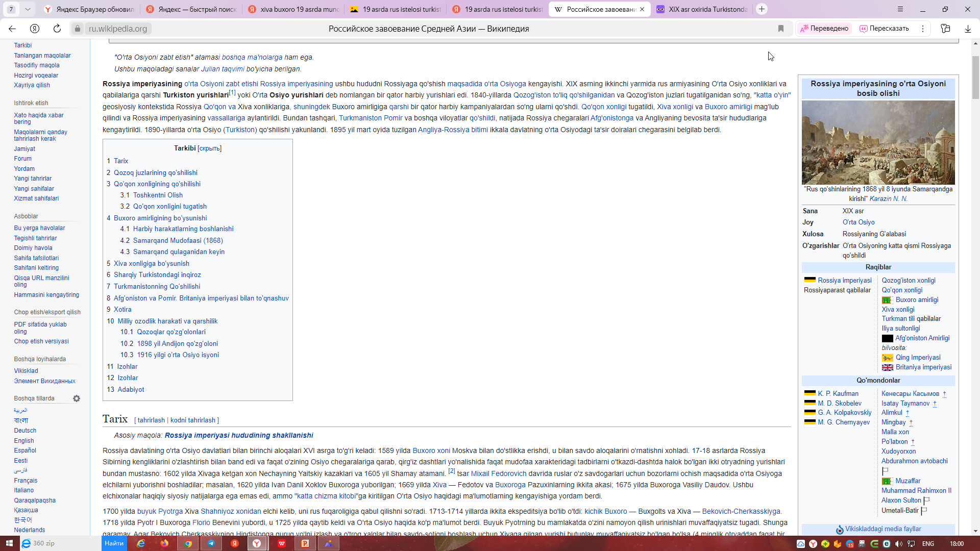The height and width of the screenshot is (551, 980).
Task: Expand the tab list dropdown chevron
Action: point(28,9)
